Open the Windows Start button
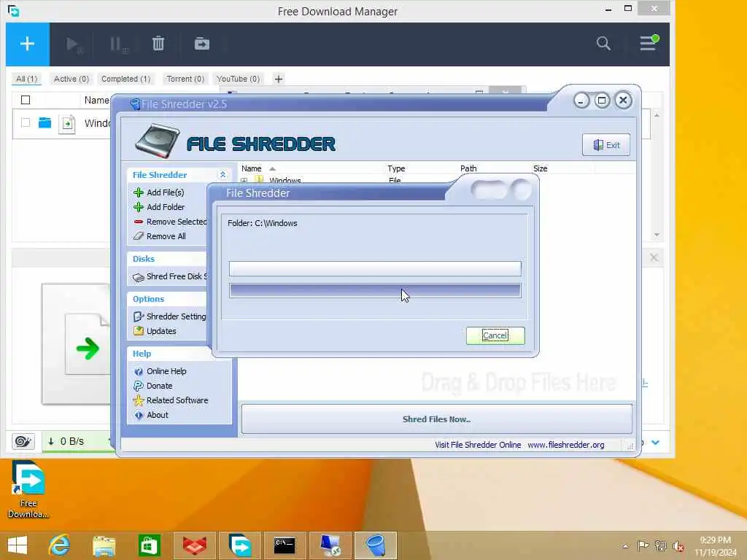The width and height of the screenshot is (747, 560). point(18,545)
